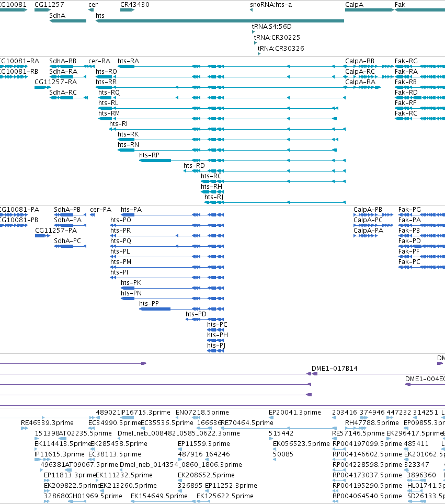The height and width of the screenshot is (504, 445).
Task: Click transcript hts-RK label
Action: pyautogui.click(x=128, y=134)
